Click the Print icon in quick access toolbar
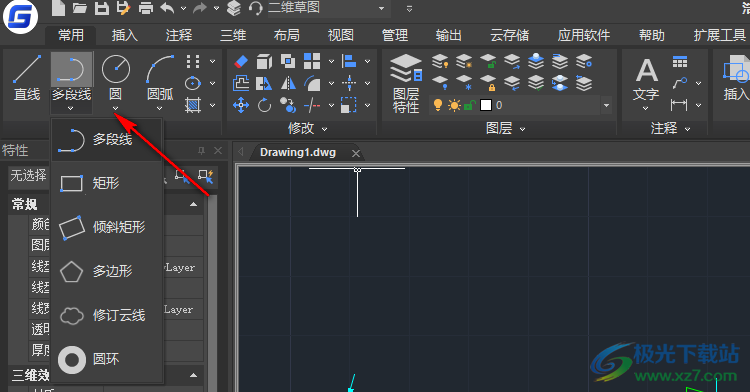 (x=145, y=8)
